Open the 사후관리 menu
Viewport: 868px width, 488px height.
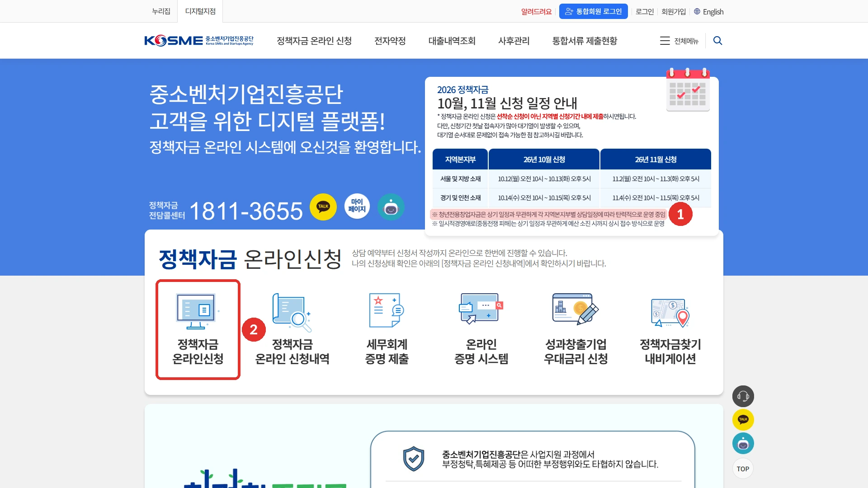point(514,41)
